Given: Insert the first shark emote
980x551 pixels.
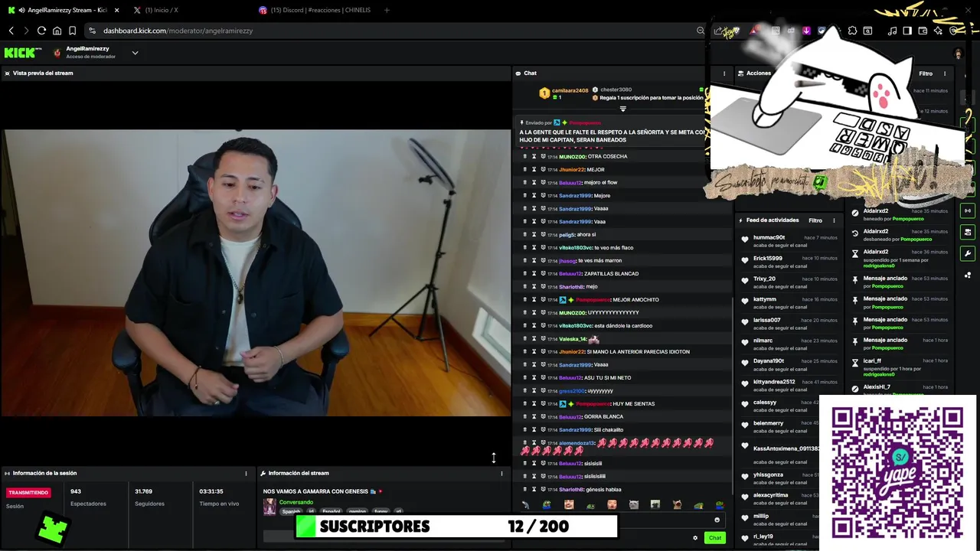Looking at the screenshot, I should [525, 505].
